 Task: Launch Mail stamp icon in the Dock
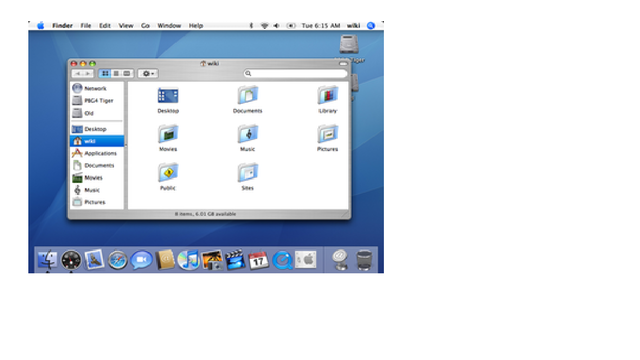click(x=94, y=260)
